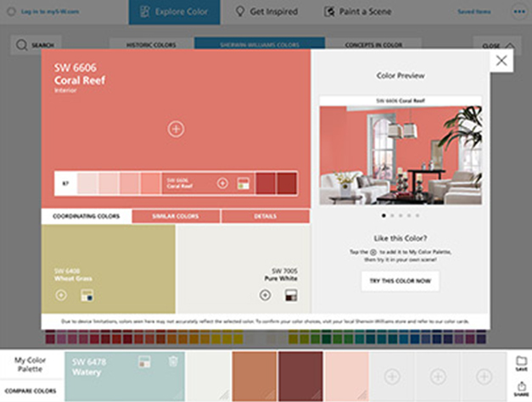This screenshot has width=532, height=402.
Task: Add color to second empty palette slot
Action: coord(438,377)
